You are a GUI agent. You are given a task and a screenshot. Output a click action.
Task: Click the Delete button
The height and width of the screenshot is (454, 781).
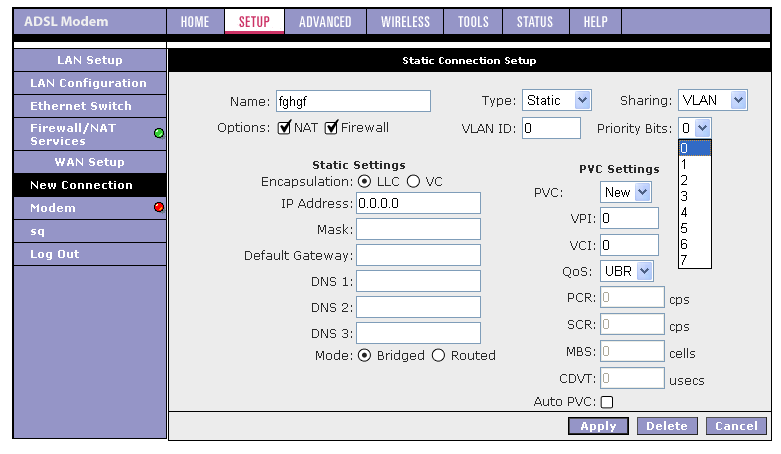click(x=666, y=426)
